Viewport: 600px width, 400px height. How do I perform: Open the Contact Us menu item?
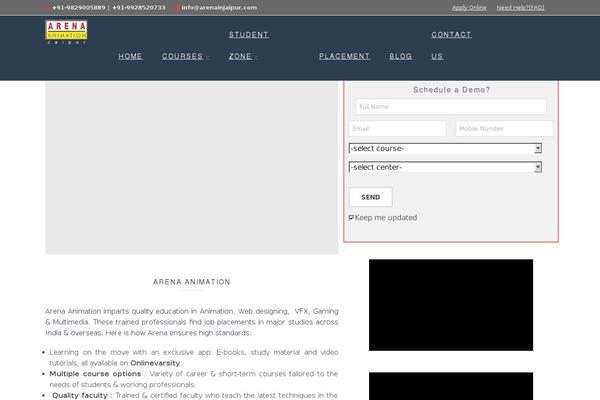coord(451,45)
